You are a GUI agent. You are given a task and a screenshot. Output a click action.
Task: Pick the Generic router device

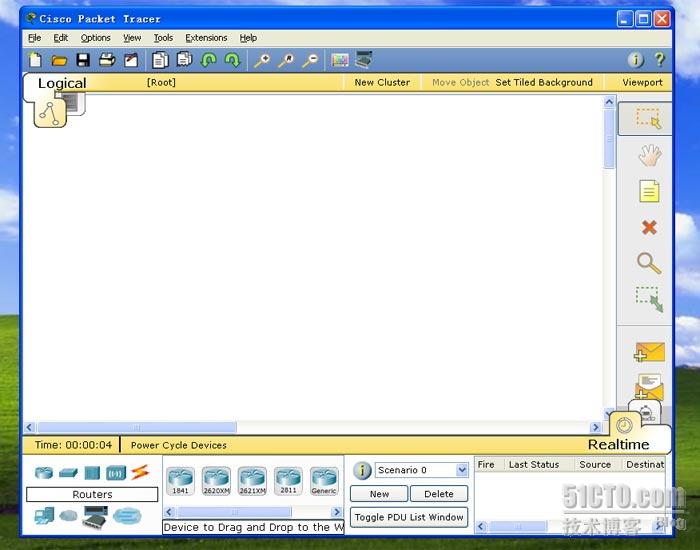click(x=324, y=480)
